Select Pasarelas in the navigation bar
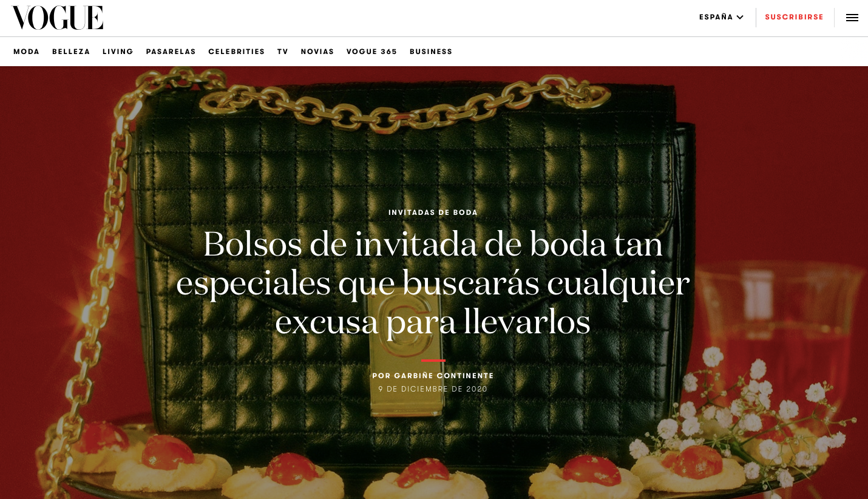The image size is (868, 499). click(171, 52)
